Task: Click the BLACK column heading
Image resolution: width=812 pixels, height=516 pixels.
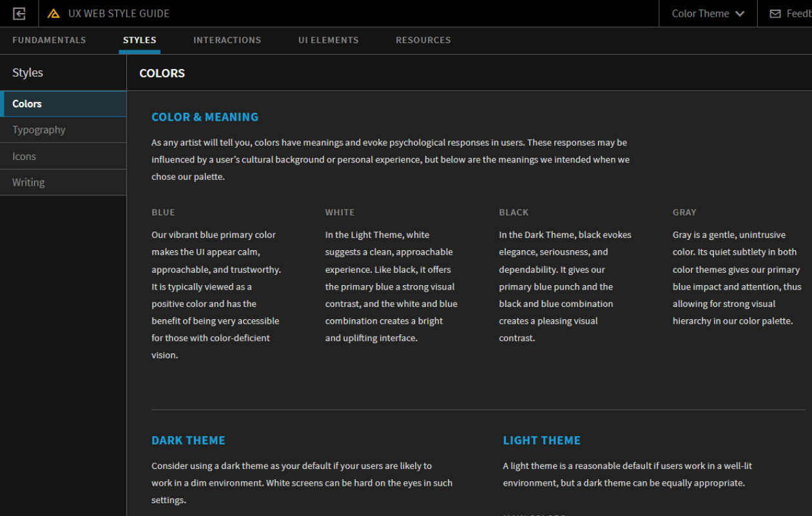Action: pyautogui.click(x=514, y=212)
